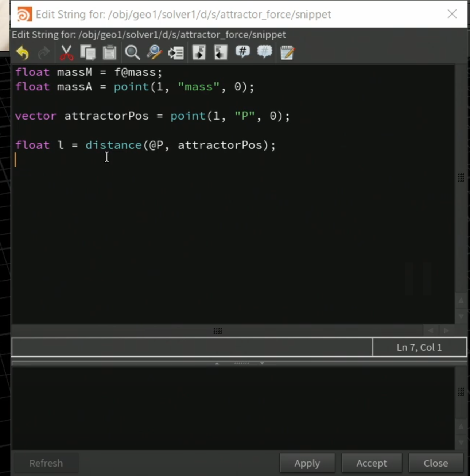Click the 'vector' keyword
This screenshot has width=470, height=476.
(x=36, y=116)
